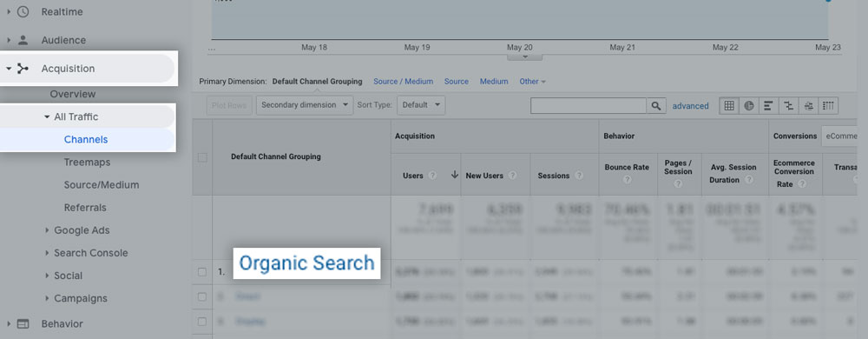Image resolution: width=868 pixels, height=339 pixels.
Task: Click the Users column sort arrow
Action: (x=455, y=175)
